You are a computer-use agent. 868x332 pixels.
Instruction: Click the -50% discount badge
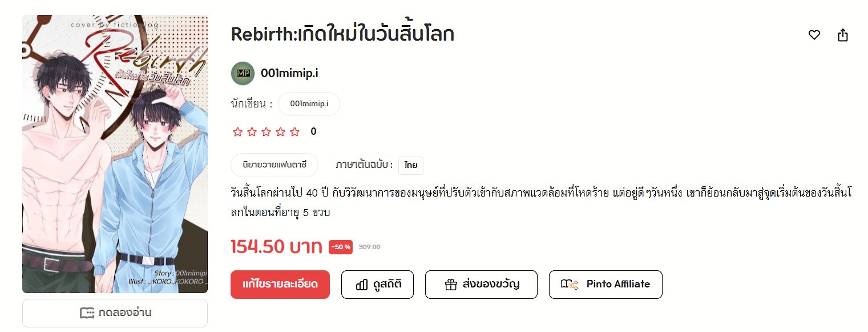pyautogui.click(x=341, y=247)
